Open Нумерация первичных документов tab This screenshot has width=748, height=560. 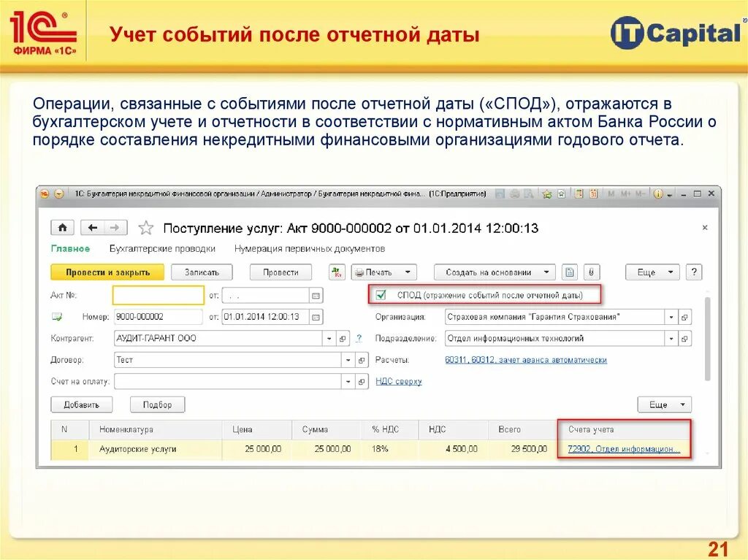310,249
